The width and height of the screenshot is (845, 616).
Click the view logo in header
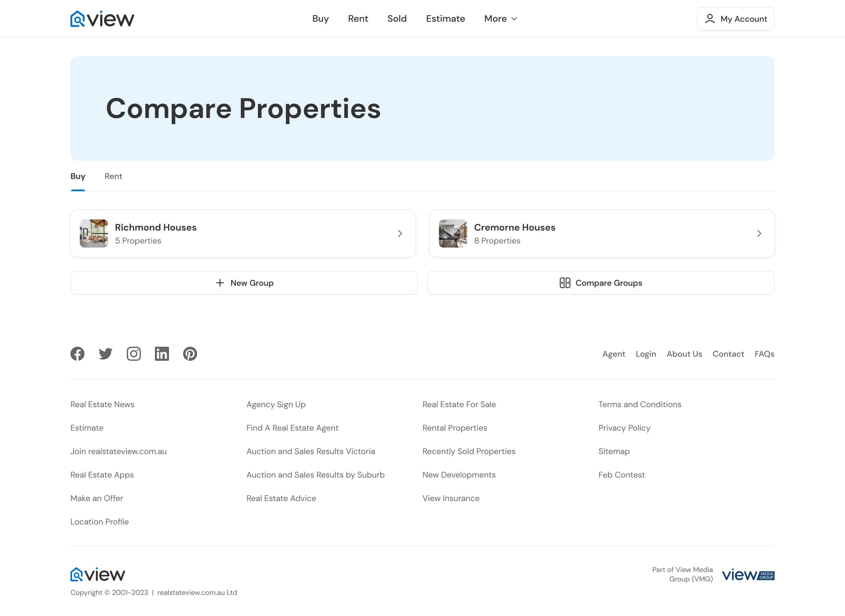(x=102, y=19)
